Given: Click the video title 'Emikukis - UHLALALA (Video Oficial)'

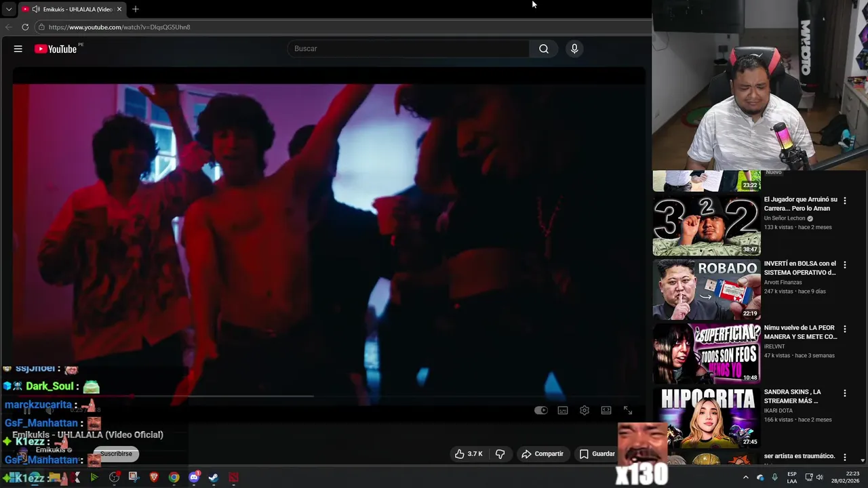Looking at the screenshot, I should 87,434.
